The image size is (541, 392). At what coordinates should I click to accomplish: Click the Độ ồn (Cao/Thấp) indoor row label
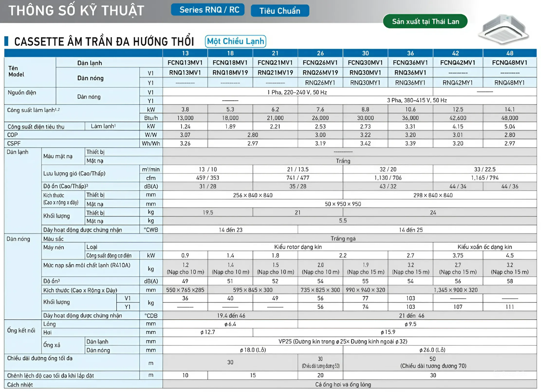[66, 186]
